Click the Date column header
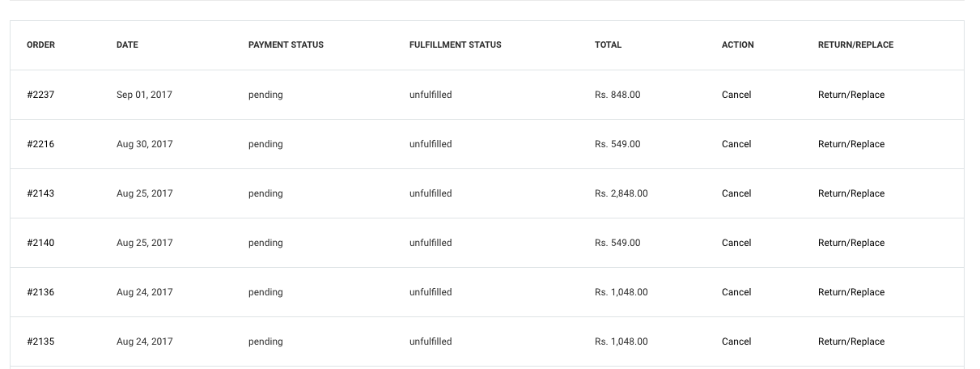Viewport: 980px width, 369px height. click(x=127, y=45)
